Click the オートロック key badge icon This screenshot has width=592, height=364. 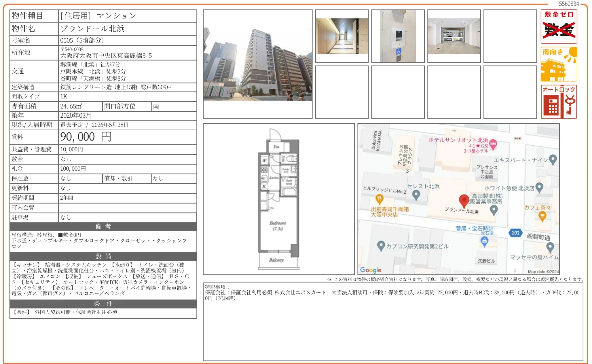(559, 102)
